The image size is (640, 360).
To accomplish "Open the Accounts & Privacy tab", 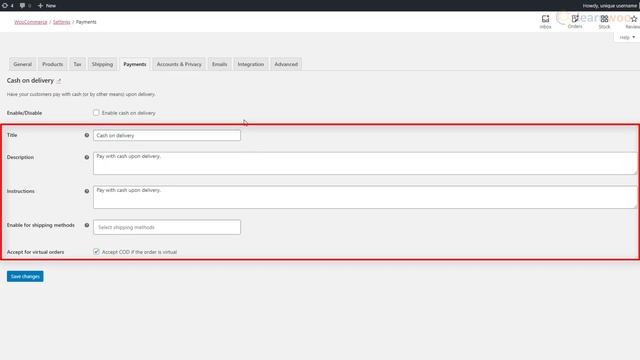I will tap(179, 64).
